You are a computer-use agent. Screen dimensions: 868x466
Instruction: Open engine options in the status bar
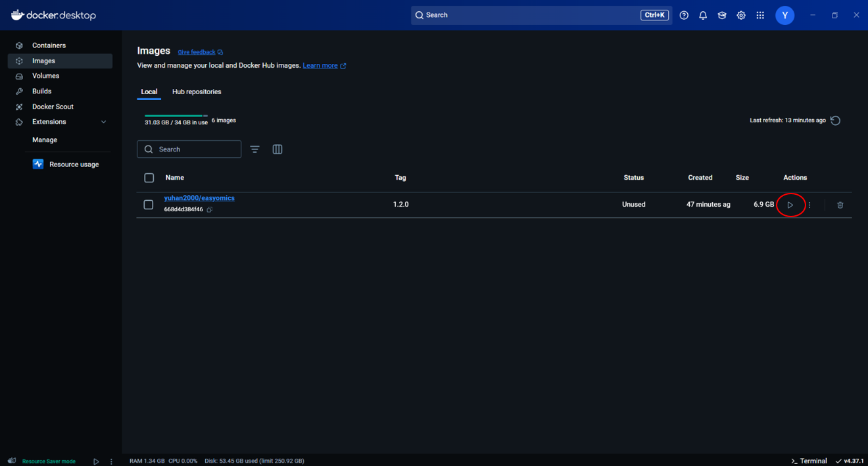pos(111,461)
